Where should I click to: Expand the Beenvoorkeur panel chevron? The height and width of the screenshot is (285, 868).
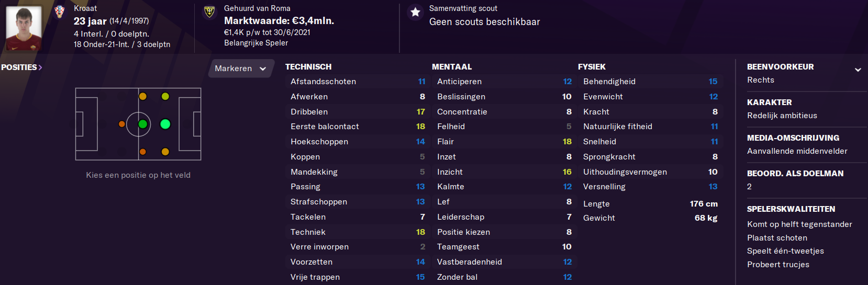(x=858, y=70)
